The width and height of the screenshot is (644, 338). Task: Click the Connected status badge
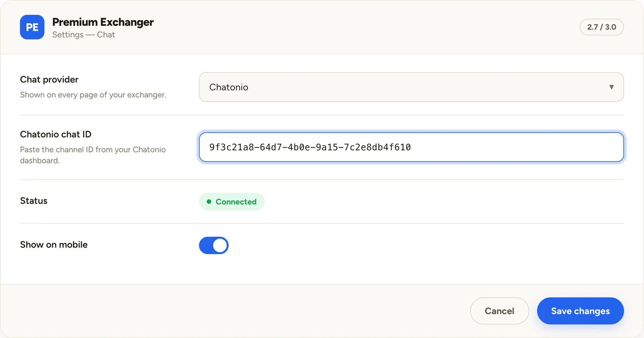(232, 202)
